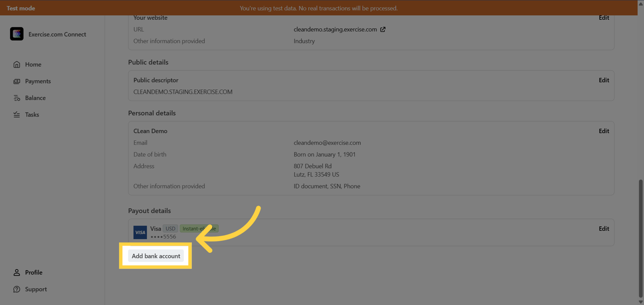Edit the Visa payout details
This screenshot has height=305, width=644.
(x=603, y=229)
